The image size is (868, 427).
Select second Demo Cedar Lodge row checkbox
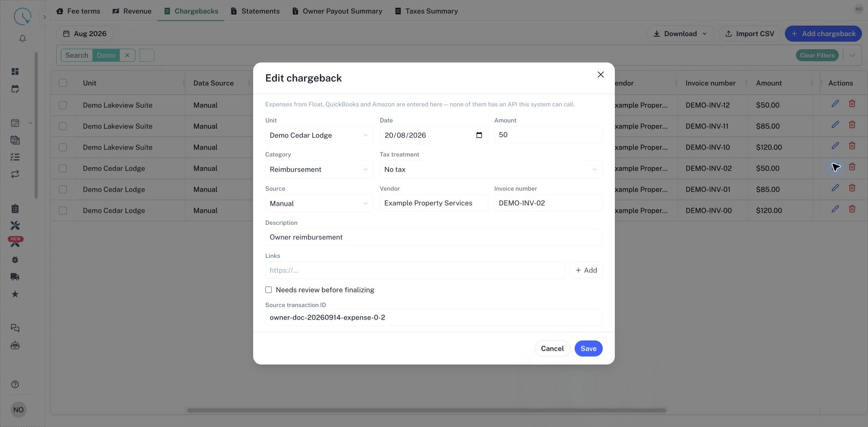pos(63,189)
